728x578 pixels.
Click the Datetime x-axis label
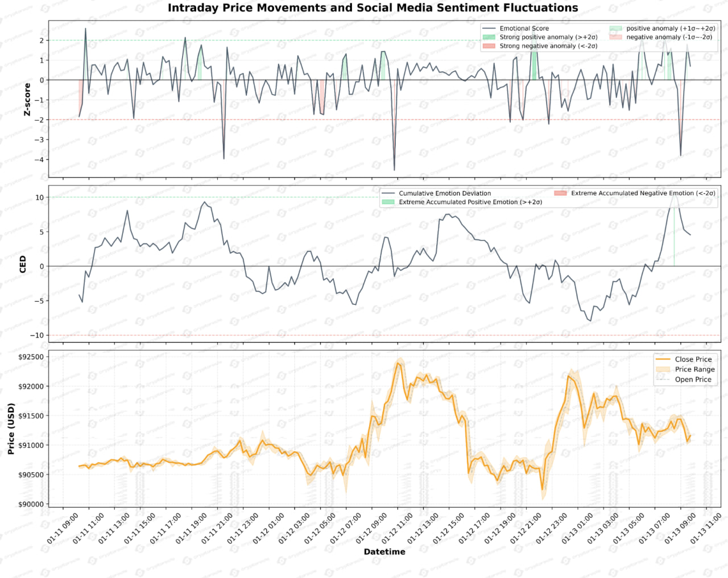(x=384, y=552)
